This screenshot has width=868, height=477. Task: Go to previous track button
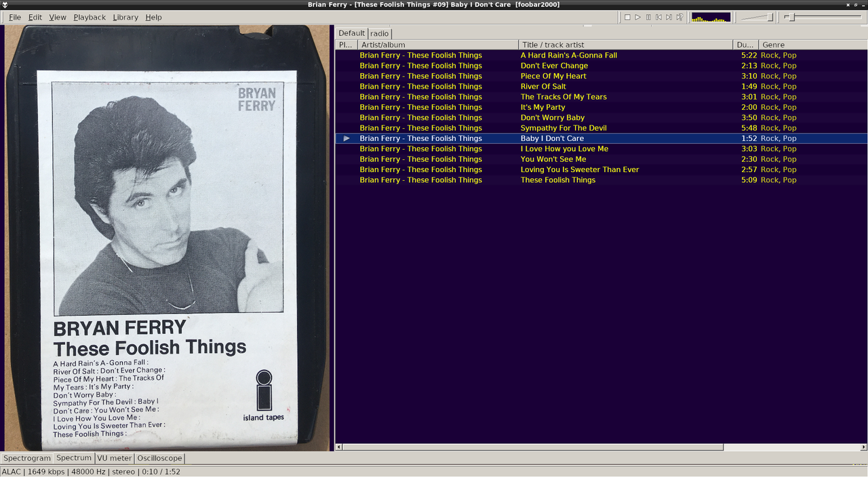(x=658, y=17)
